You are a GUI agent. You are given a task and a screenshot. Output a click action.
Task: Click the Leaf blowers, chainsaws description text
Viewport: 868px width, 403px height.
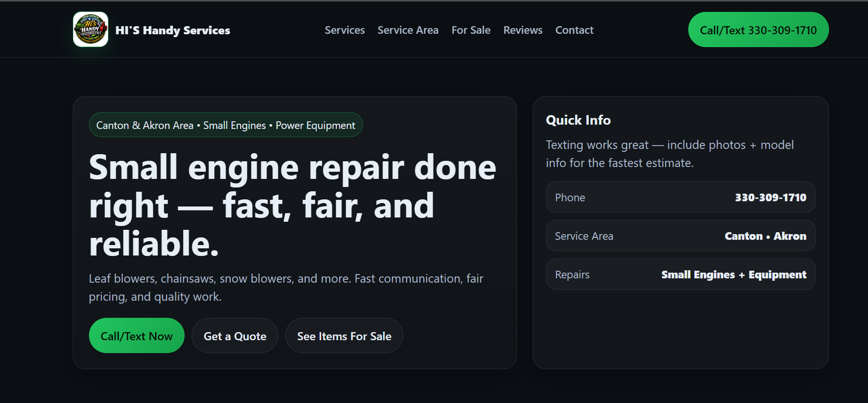pos(286,287)
